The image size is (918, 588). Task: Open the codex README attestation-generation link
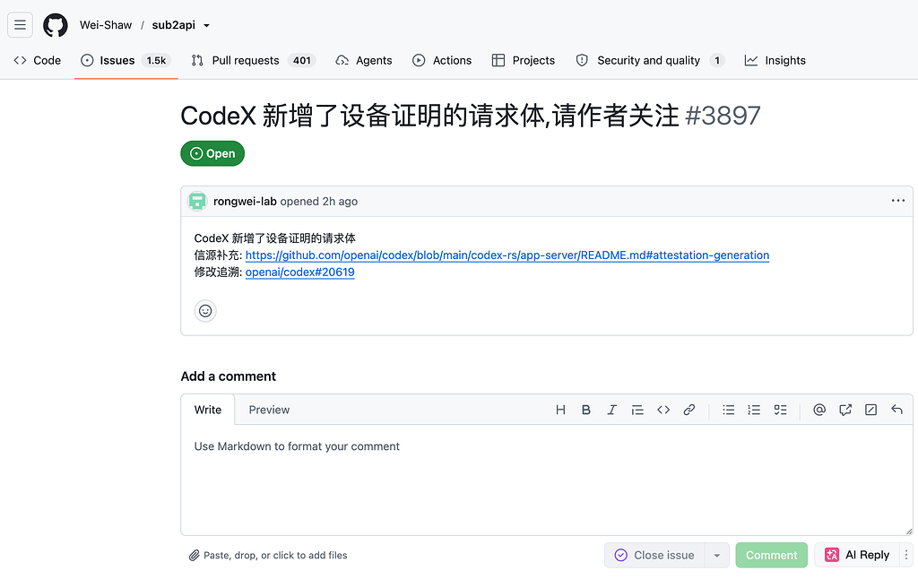(x=507, y=255)
